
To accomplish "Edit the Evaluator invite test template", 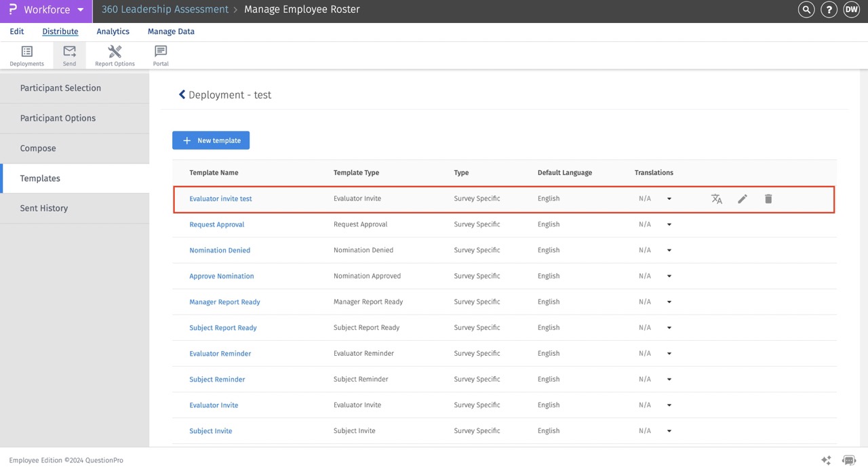I will [x=743, y=199].
